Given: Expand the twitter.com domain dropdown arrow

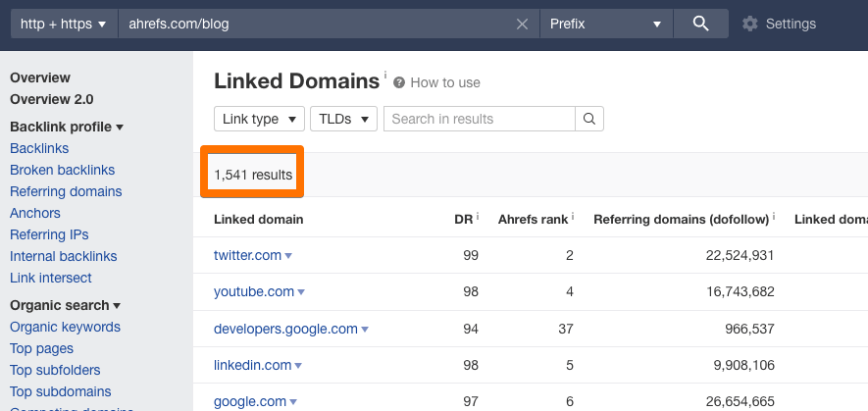Looking at the screenshot, I should tap(289, 256).
